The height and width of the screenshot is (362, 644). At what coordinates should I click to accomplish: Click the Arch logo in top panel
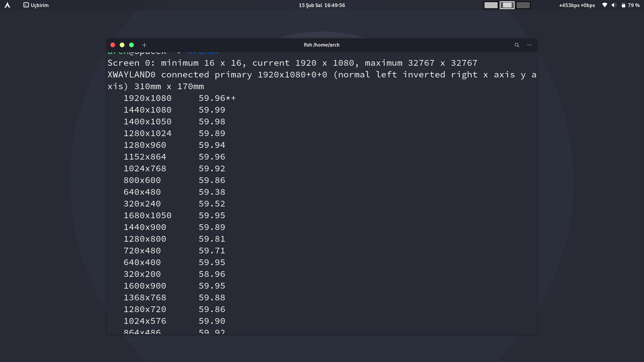(7, 5)
